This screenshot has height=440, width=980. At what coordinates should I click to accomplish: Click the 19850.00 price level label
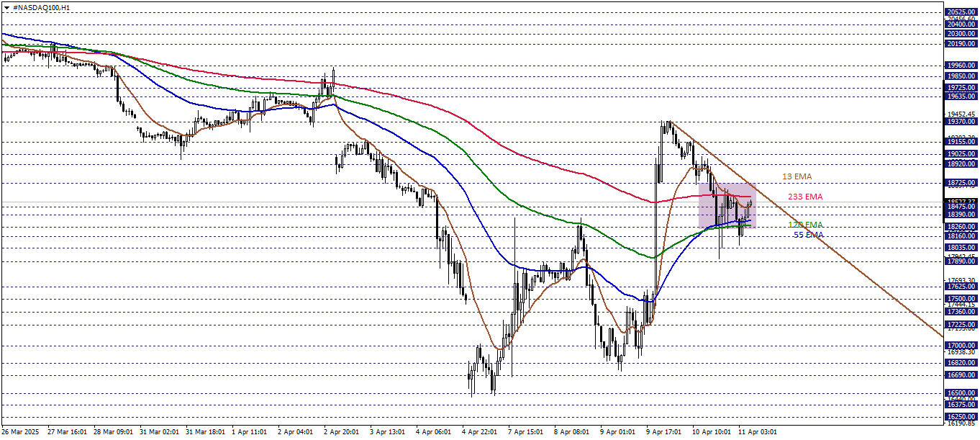pos(962,76)
